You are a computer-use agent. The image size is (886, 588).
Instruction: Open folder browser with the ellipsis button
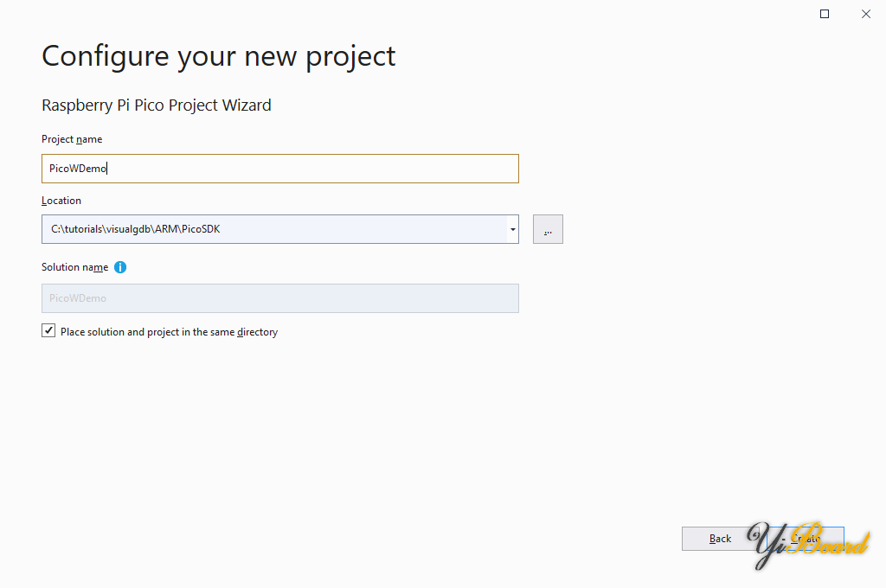[x=548, y=229]
